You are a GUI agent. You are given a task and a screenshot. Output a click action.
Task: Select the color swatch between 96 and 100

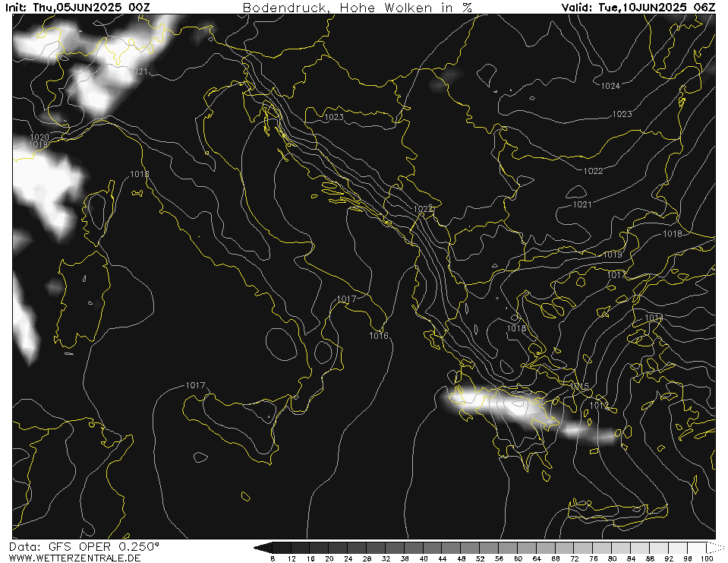pos(697,548)
